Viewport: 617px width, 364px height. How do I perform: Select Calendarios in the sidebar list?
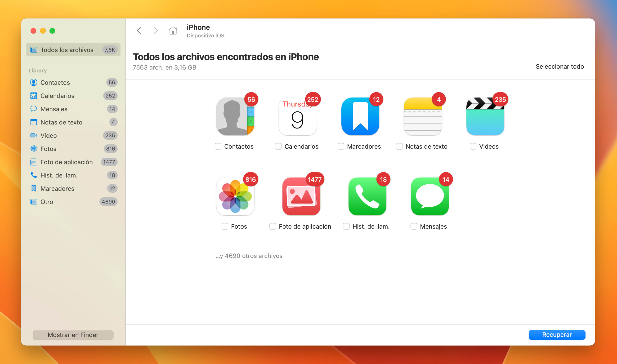[x=73, y=96]
